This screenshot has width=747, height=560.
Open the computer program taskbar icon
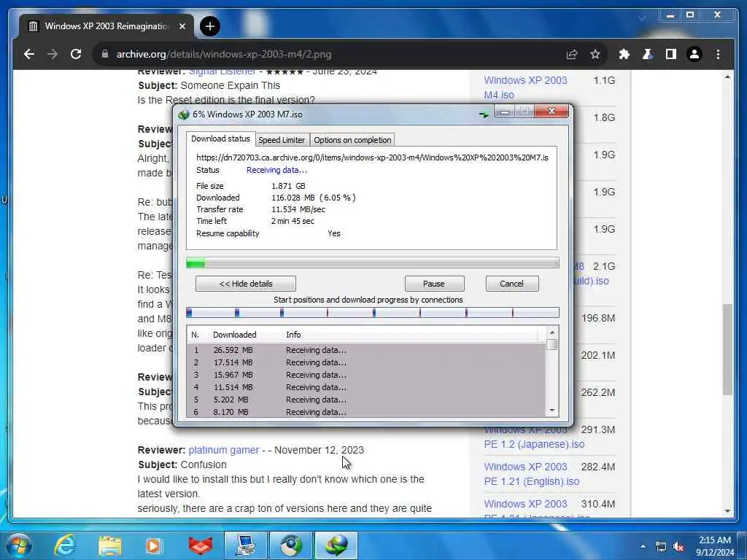pos(246,545)
